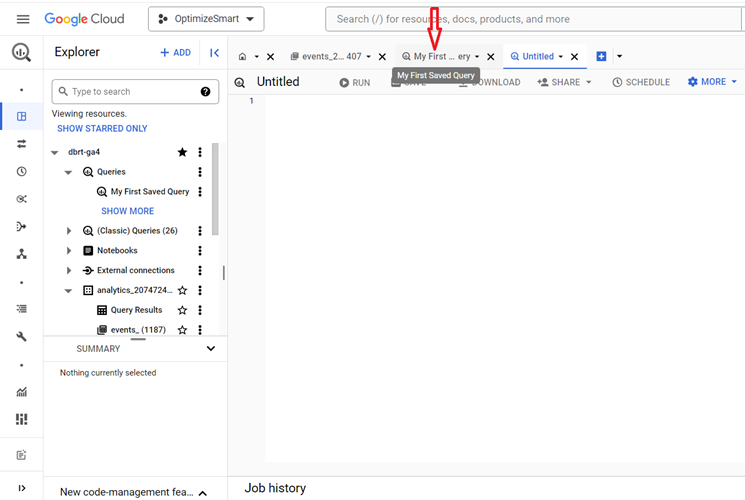Open dbrt-ga4 project actions menu
Image resolution: width=745 pixels, height=500 pixels.
[200, 152]
